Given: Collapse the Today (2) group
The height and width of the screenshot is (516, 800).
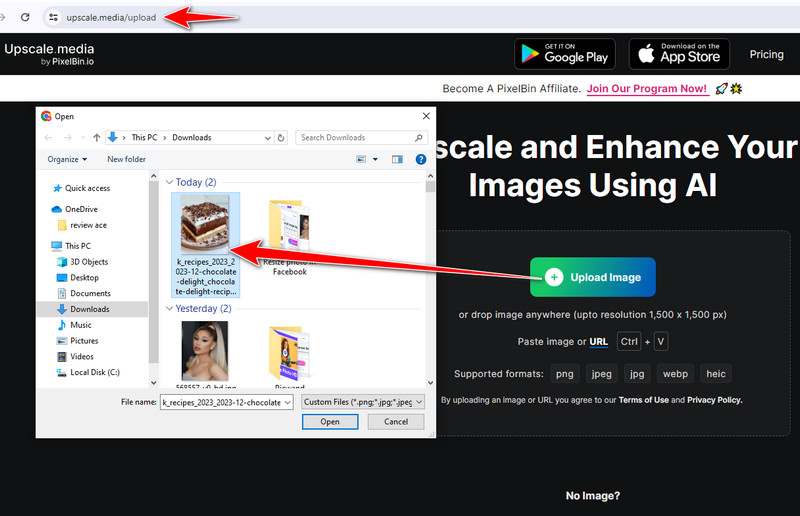Looking at the screenshot, I should tap(169, 182).
